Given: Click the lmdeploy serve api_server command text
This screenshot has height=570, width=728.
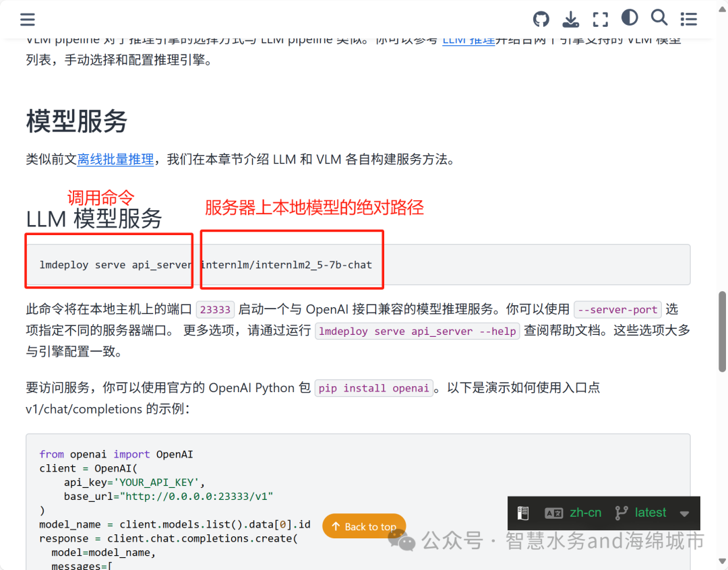Looking at the screenshot, I should tap(115, 265).
